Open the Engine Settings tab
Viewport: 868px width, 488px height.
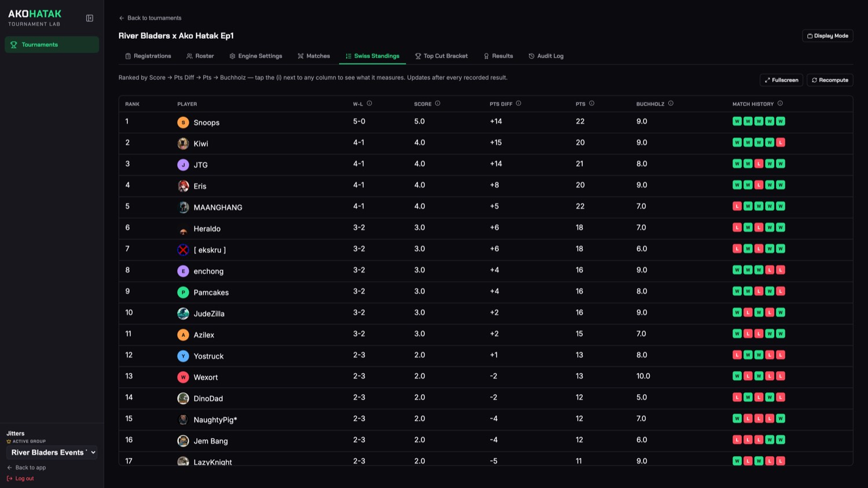coord(256,56)
